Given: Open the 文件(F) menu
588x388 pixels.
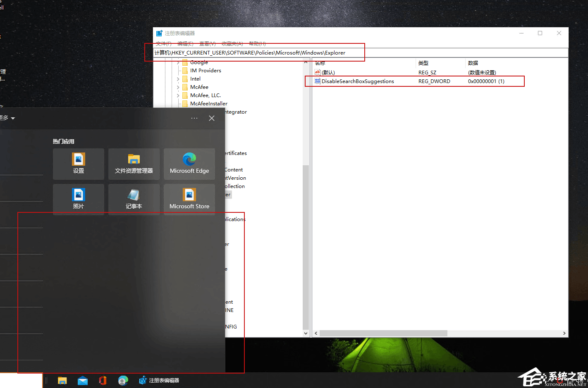Looking at the screenshot, I should [163, 44].
